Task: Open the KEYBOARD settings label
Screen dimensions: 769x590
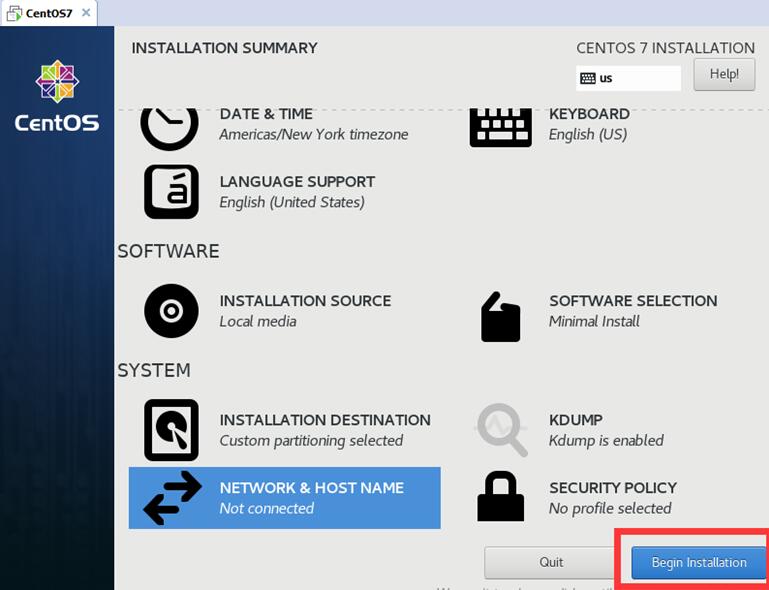Action: coord(590,114)
